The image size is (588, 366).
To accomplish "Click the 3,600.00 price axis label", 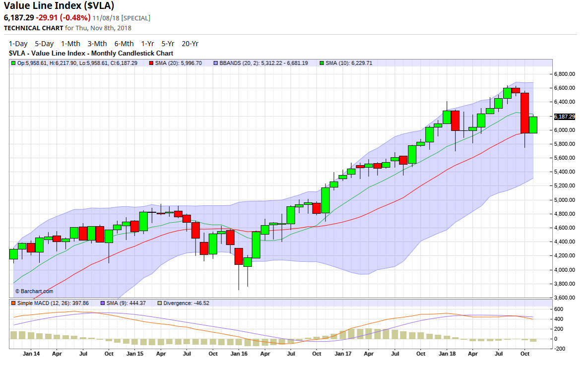I will click(x=564, y=298).
